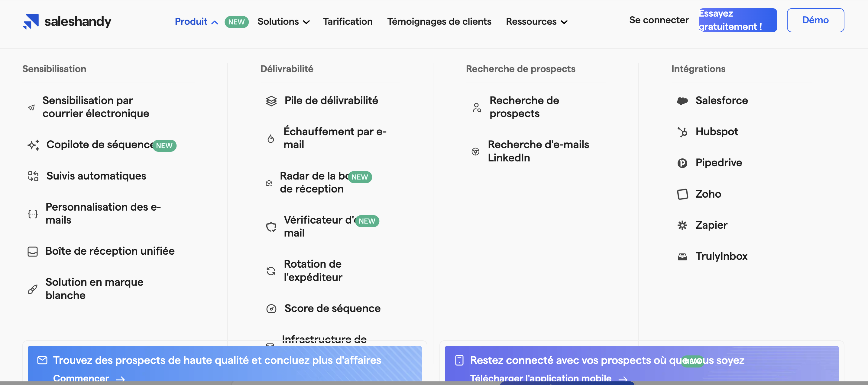The image size is (868, 385).
Task: Open Témoignages de clients page
Action: tap(439, 21)
